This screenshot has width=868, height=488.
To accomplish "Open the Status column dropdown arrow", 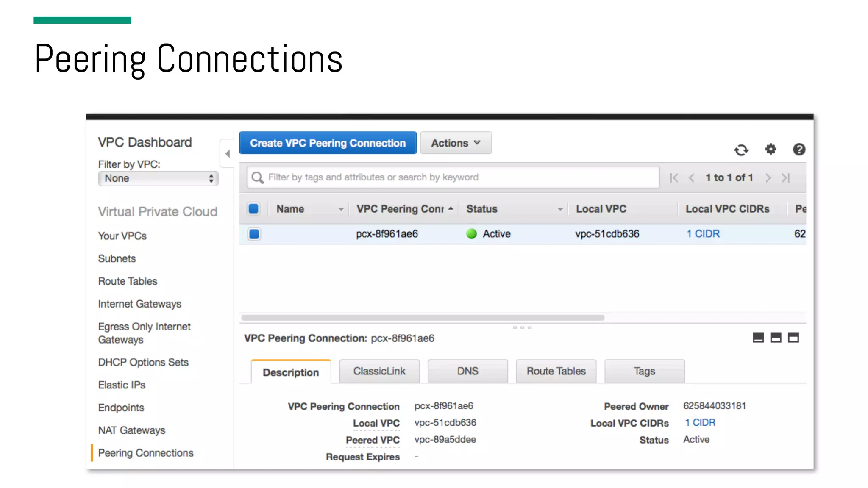I will point(560,209).
